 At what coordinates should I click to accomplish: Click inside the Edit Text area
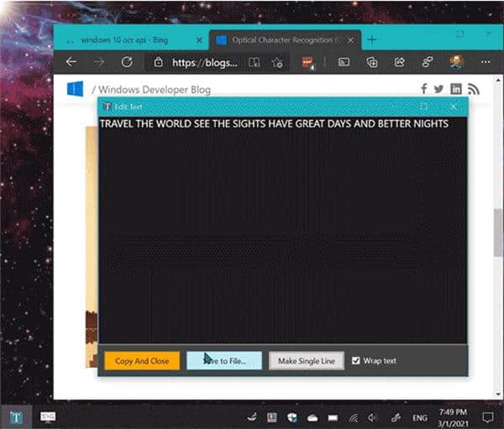(281, 235)
